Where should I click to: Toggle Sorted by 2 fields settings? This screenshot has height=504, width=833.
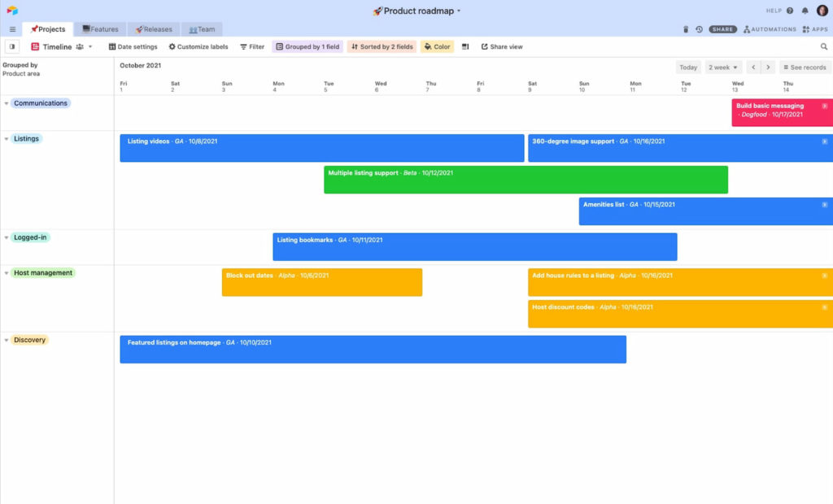381,46
